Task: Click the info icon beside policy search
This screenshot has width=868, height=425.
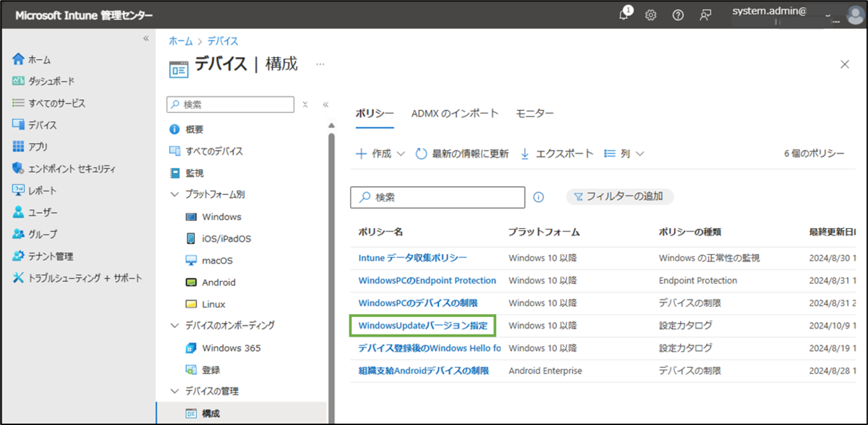Action: click(538, 197)
